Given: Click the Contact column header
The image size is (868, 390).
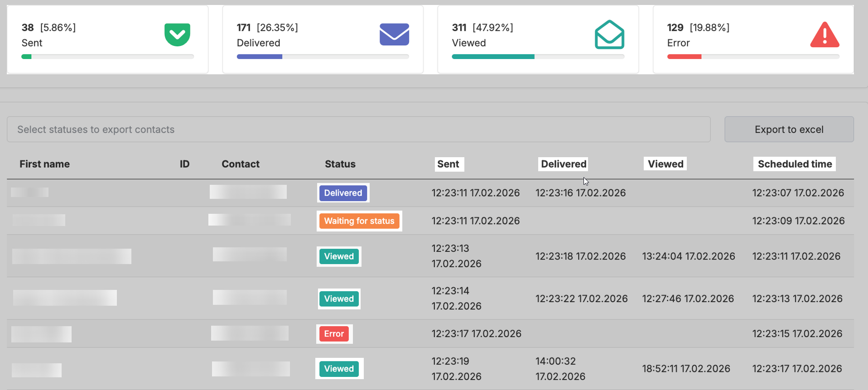Looking at the screenshot, I should point(240,164).
